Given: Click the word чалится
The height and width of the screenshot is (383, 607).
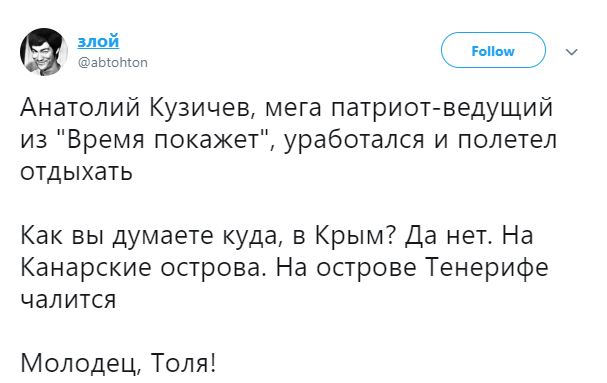Looking at the screenshot, I should (x=68, y=299).
